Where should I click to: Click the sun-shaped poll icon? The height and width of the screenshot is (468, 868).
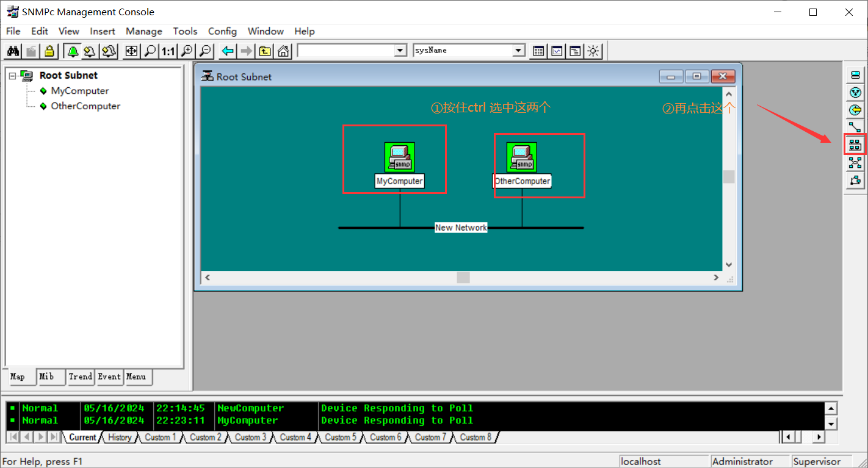pos(593,51)
